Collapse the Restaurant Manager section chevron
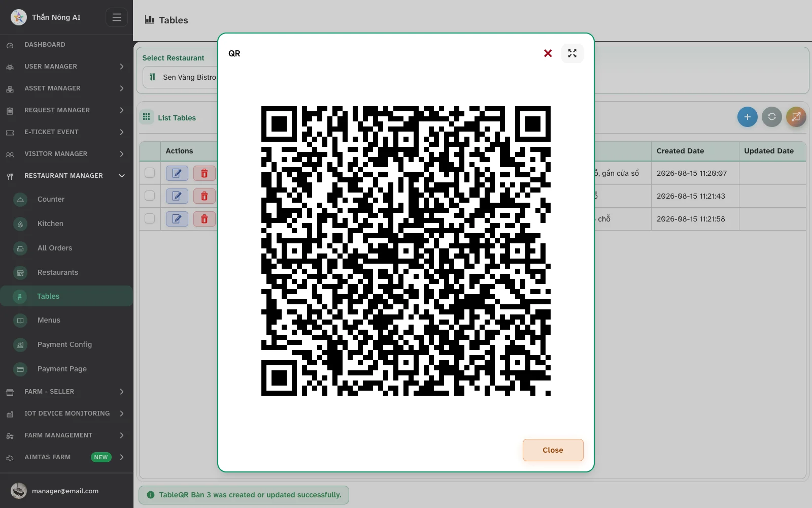 122,176
